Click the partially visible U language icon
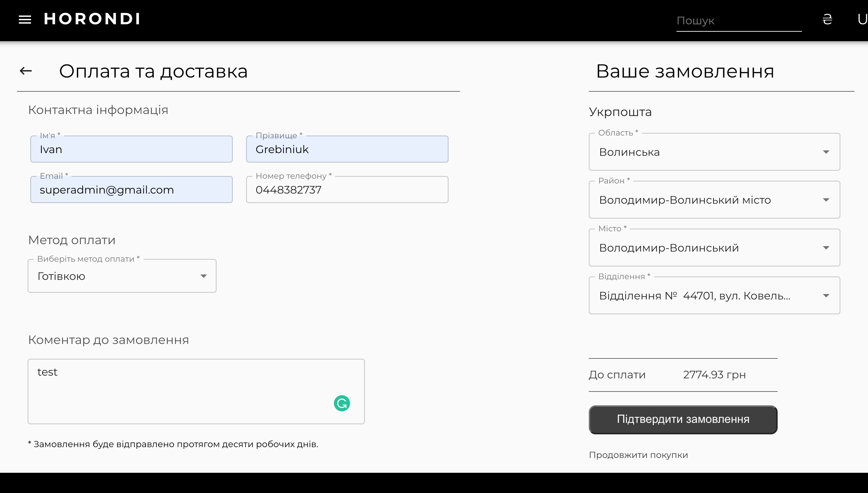Image resolution: width=868 pixels, height=493 pixels. (862, 19)
